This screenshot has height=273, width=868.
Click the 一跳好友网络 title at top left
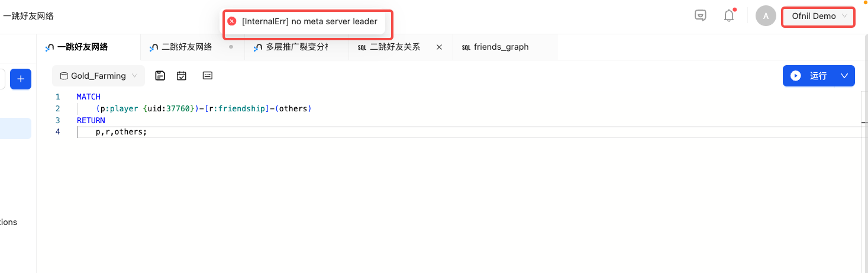tap(27, 16)
